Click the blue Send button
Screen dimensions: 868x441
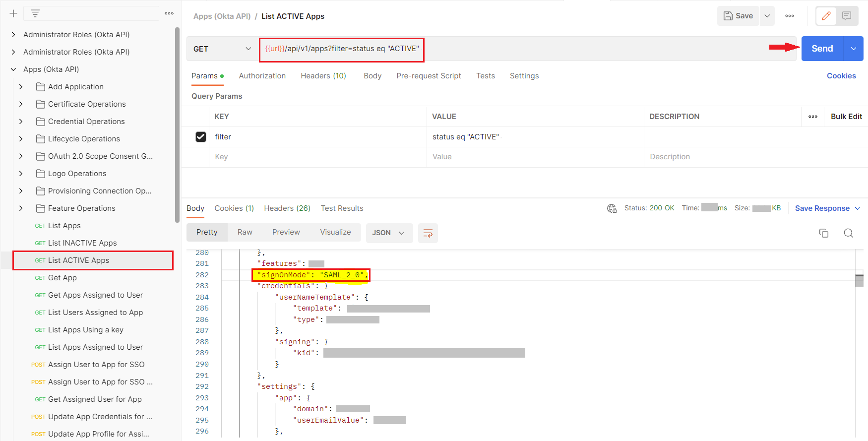(x=822, y=49)
